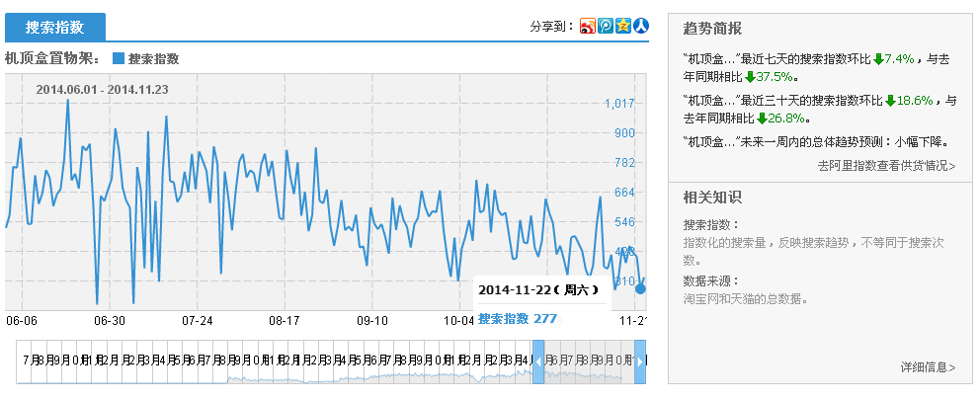
Task: Click the 08-17 x-axis date label
Action: point(285,321)
